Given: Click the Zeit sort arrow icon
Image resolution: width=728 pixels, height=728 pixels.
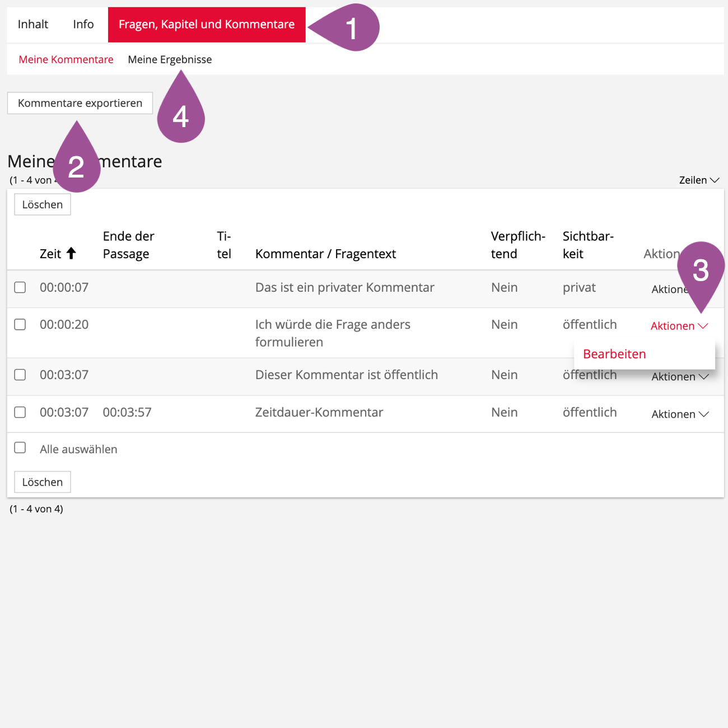Looking at the screenshot, I should pos(71,253).
